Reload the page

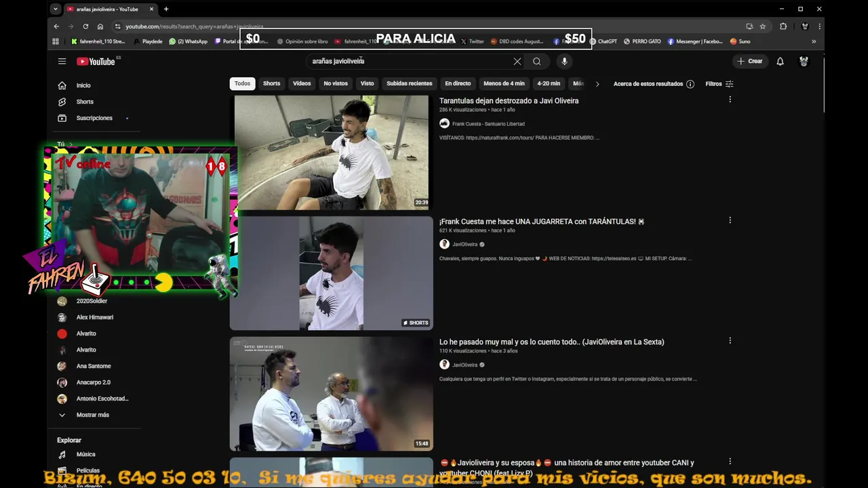pos(85,26)
